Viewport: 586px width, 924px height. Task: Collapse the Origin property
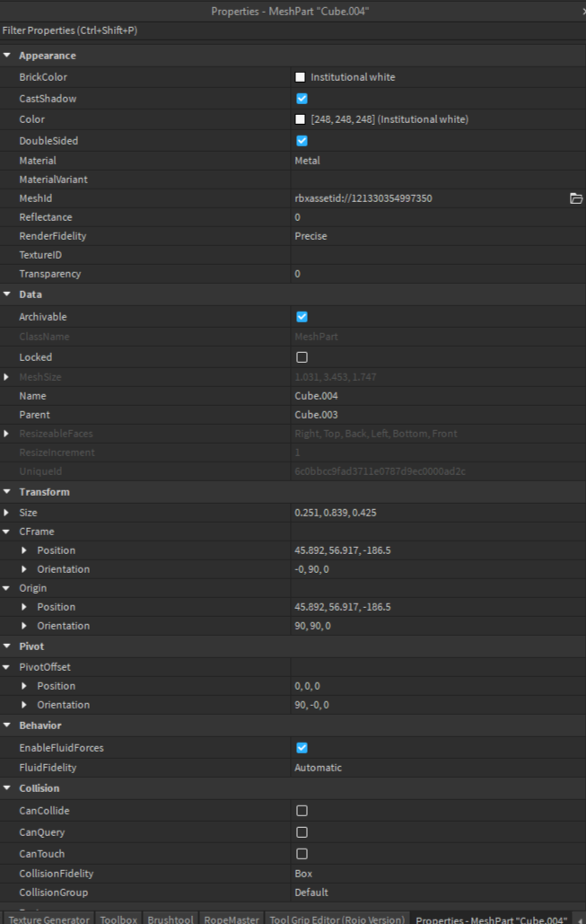(x=6, y=588)
